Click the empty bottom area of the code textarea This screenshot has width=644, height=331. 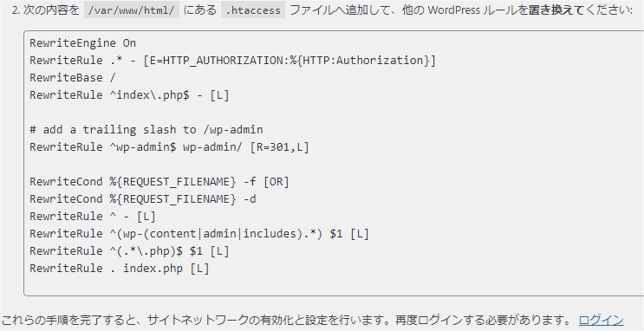tap(334, 285)
